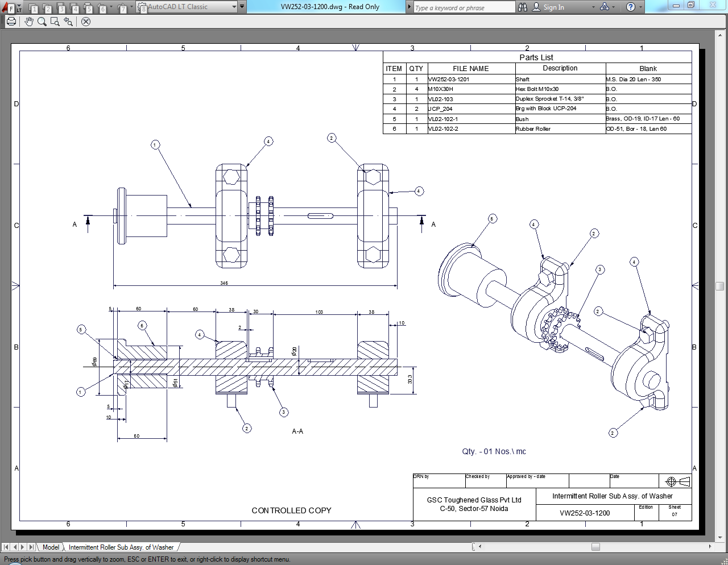Click the Plot printer icon
The image size is (728, 565).
click(x=11, y=22)
